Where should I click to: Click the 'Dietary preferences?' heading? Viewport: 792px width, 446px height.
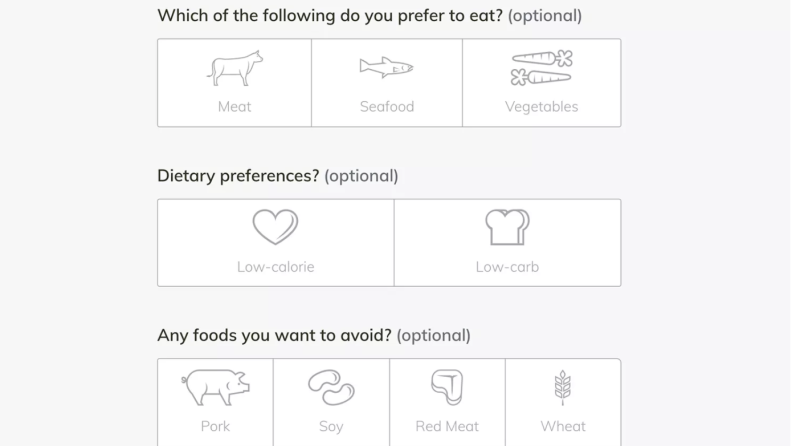238,176
